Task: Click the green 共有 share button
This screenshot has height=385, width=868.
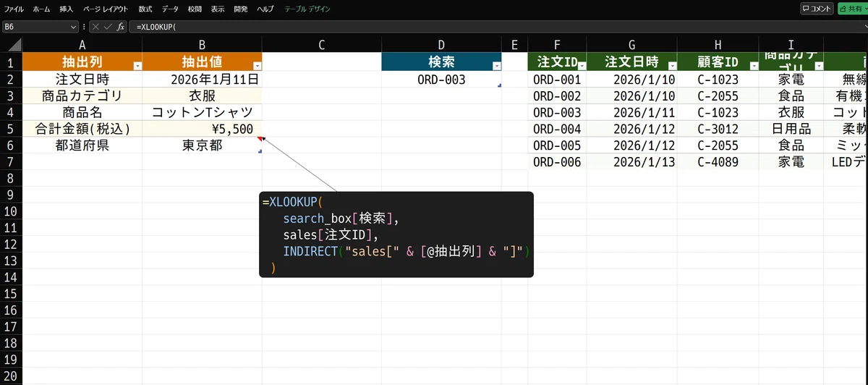Action: pyautogui.click(x=852, y=9)
